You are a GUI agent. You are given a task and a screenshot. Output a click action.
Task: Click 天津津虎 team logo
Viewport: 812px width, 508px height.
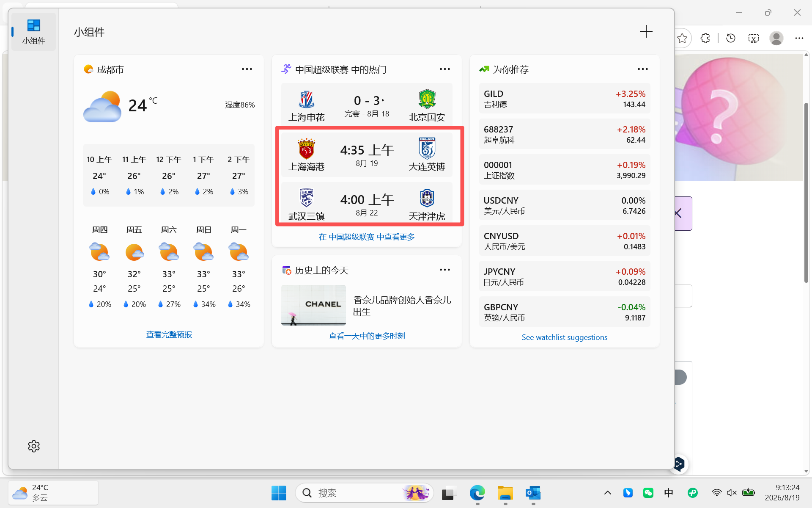[x=427, y=198]
